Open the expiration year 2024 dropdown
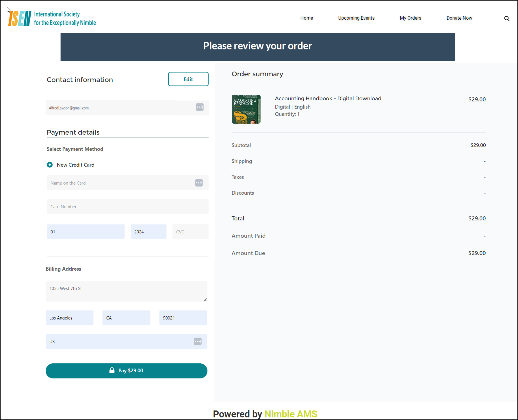The image size is (518, 420). pyautogui.click(x=148, y=232)
